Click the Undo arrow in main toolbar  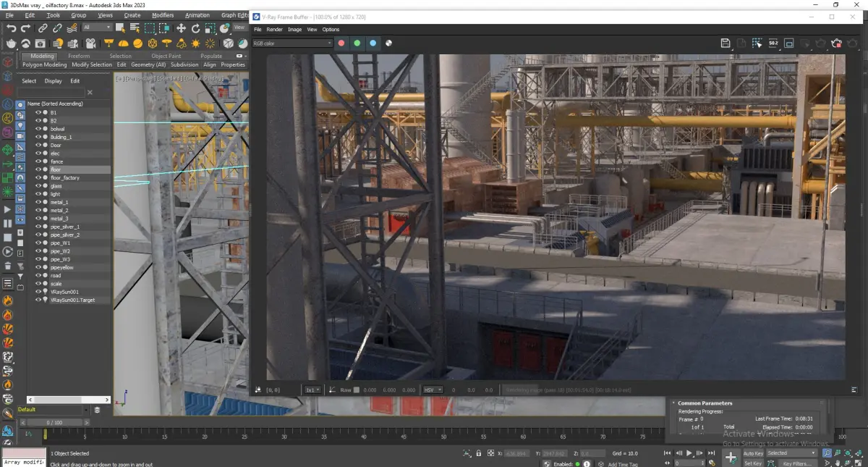12,28
